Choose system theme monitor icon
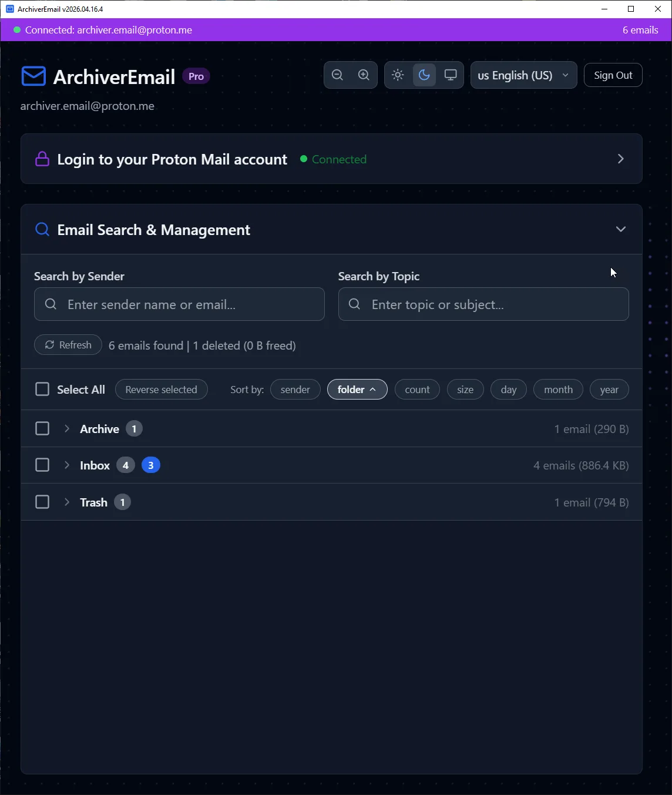 click(451, 75)
